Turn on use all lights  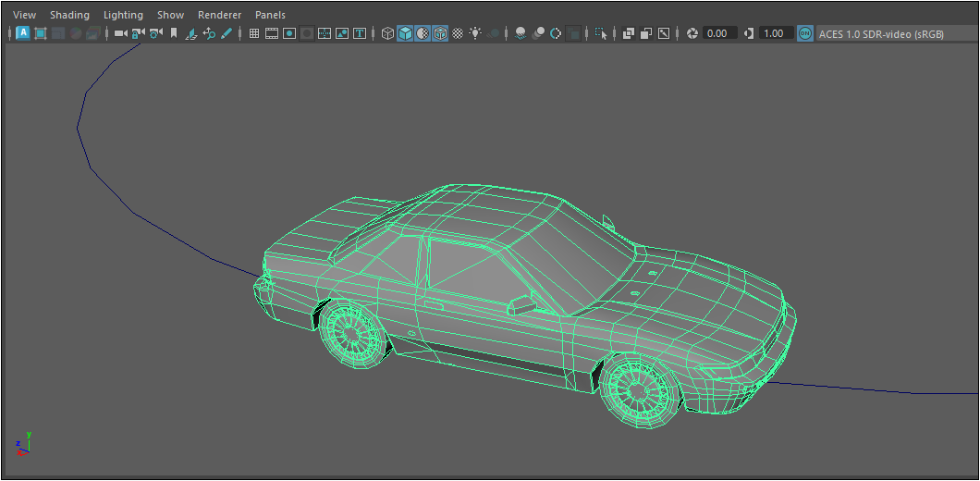pos(475,33)
